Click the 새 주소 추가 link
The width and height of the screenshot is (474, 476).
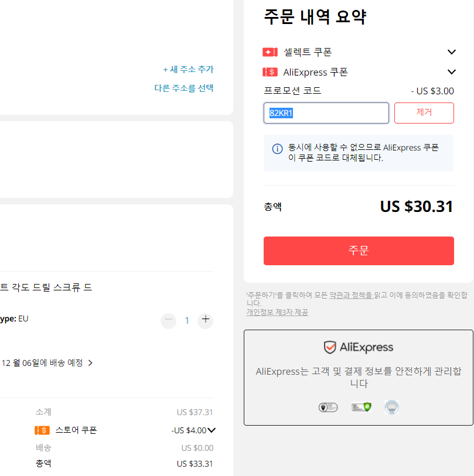tap(189, 69)
